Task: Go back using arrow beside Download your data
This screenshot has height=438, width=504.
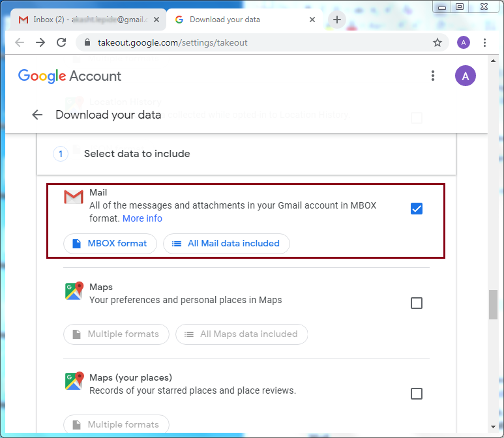Action: 37,115
